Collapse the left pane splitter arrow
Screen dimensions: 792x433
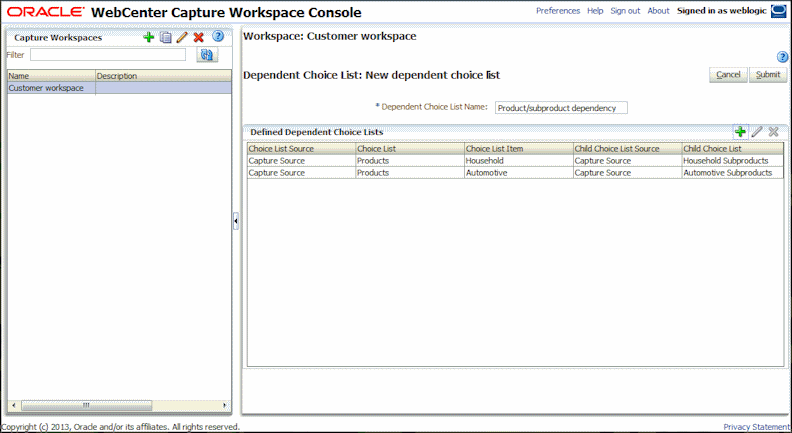[x=236, y=221]
